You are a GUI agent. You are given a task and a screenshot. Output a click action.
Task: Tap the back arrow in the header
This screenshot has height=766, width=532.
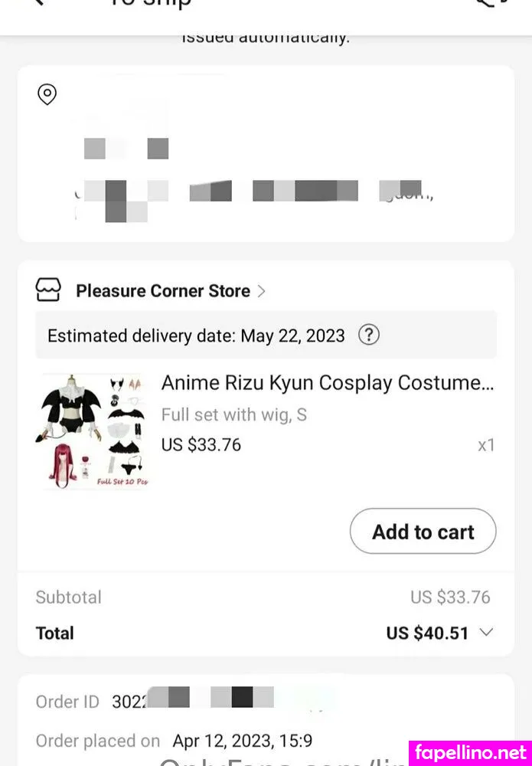pyautogui.click(x=37, y=3)
